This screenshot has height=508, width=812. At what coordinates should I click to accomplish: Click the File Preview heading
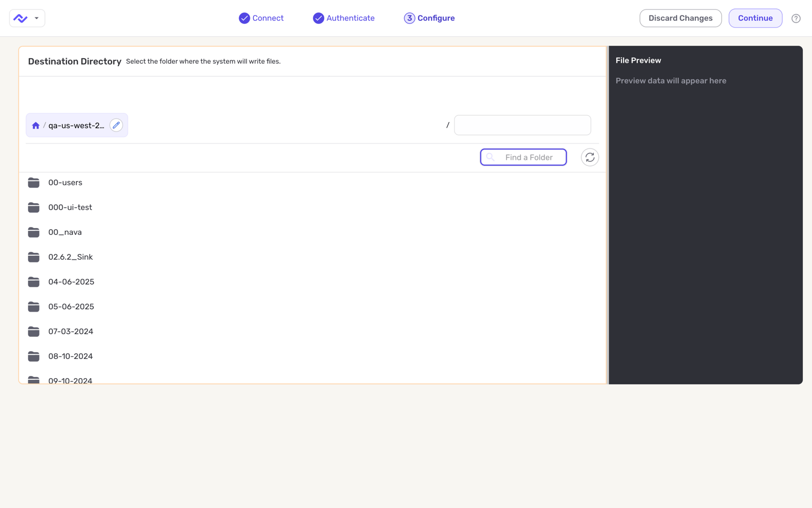click(638, 60)
